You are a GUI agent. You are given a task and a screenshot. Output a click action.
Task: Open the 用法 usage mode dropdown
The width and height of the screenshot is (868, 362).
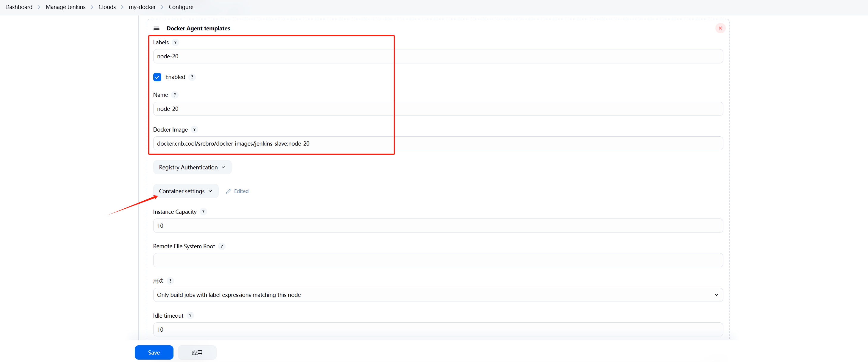(x=438, y=295)
